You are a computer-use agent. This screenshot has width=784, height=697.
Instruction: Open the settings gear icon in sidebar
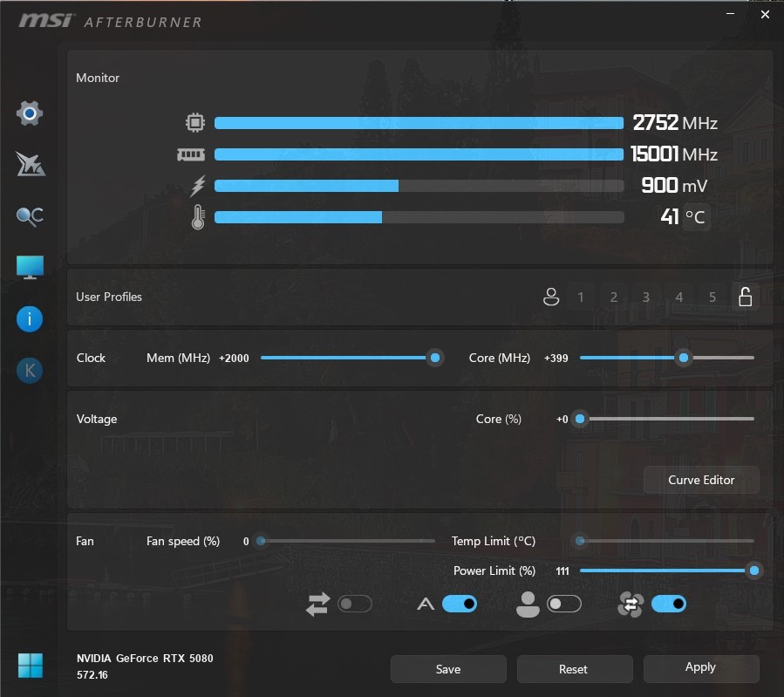pyautogui.click(x=30, y=113)
